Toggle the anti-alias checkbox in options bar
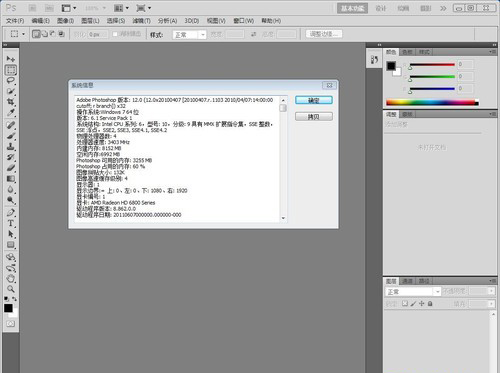This screenshot has width=500, height=373. [x=115, y=34]
